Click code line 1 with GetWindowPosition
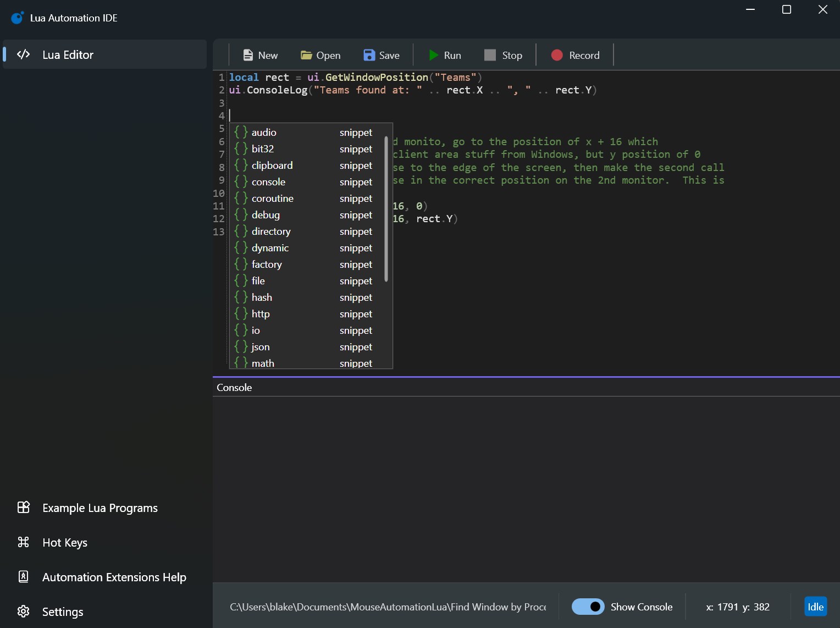840x628 pixels. click(x=355, y=77)
